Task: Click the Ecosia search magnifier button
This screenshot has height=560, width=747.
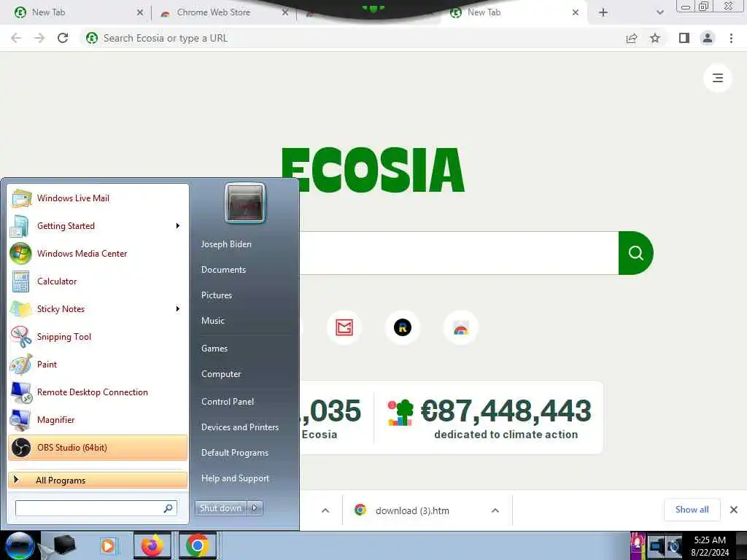Action: [x=636, y=253]
